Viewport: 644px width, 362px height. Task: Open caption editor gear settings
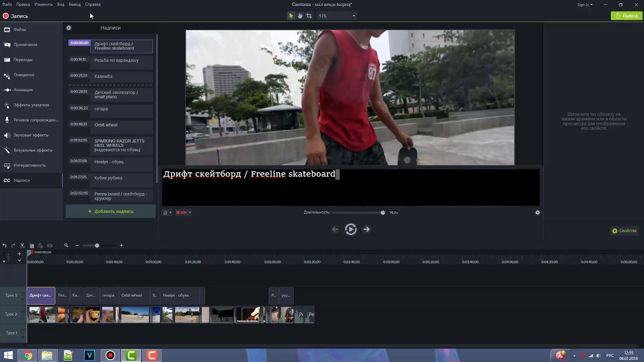pyautogui.click(x=537, y=213)
